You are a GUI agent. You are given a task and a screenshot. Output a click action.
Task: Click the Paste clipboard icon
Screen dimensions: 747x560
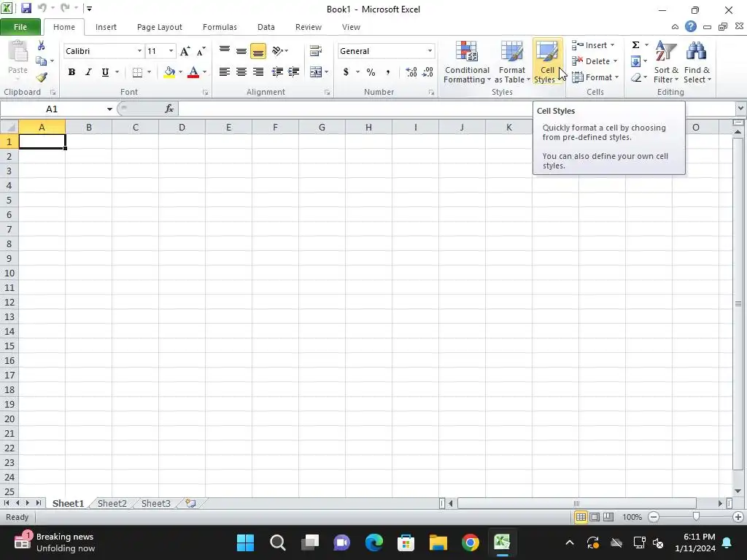click(18, 52)
